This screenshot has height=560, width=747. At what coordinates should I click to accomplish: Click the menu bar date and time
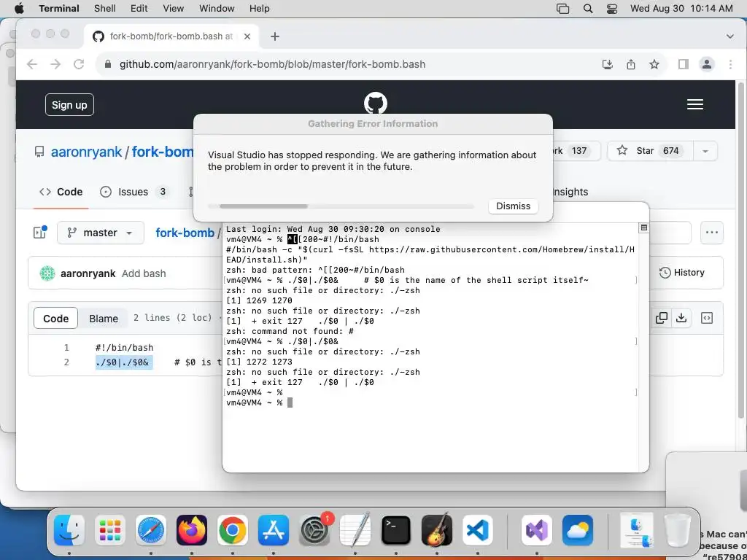[x=682, y=9]
